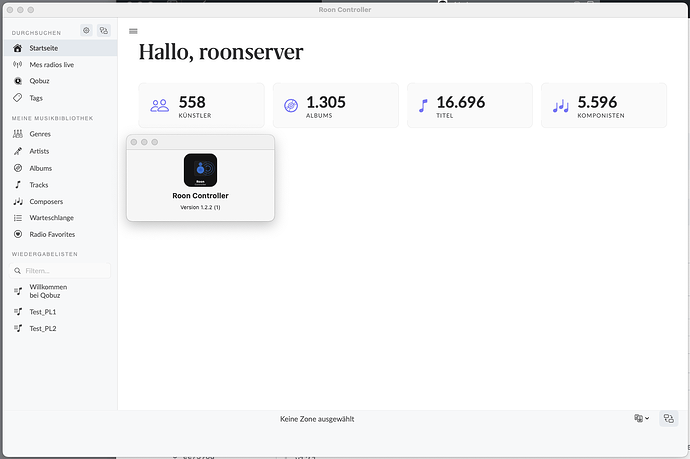Open settings via sidebar gear icon
The image size is (690, 459).
tap(85, 31)
